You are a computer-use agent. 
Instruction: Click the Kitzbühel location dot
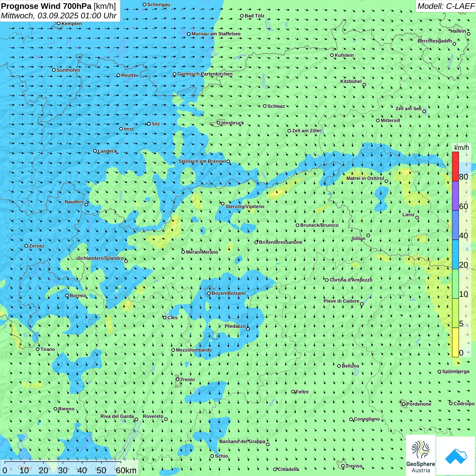coord(364,85)
